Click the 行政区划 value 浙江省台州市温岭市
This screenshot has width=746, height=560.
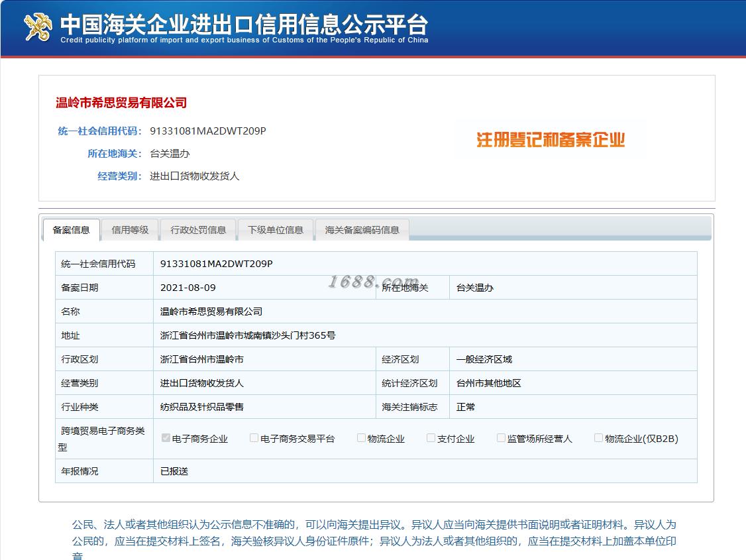point(201,359)
